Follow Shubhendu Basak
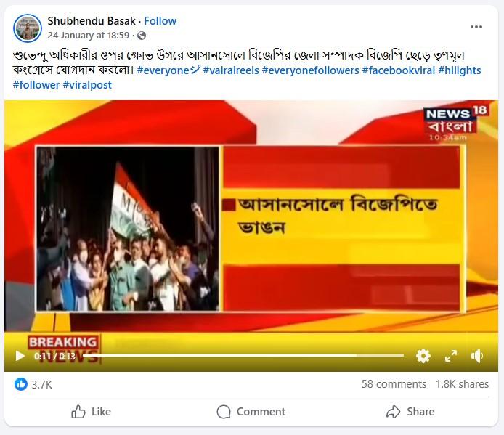 coord(160,21)
